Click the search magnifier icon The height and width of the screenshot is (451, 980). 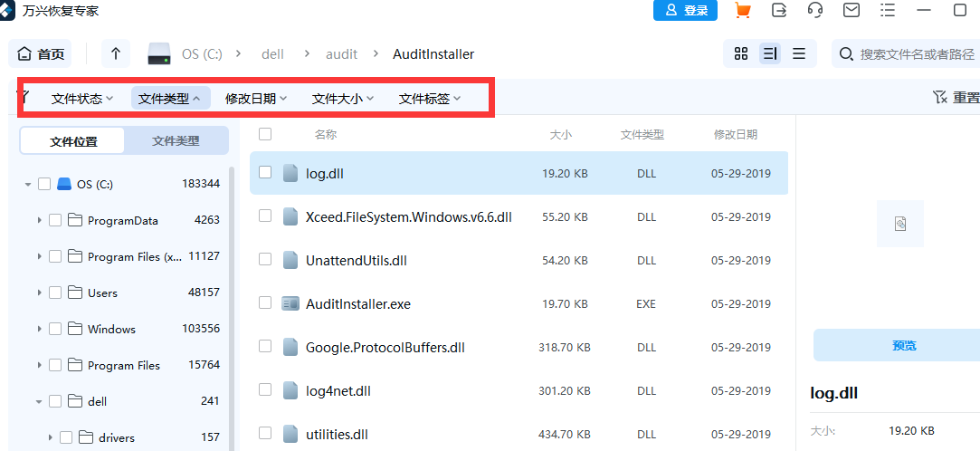click(846, 54)
